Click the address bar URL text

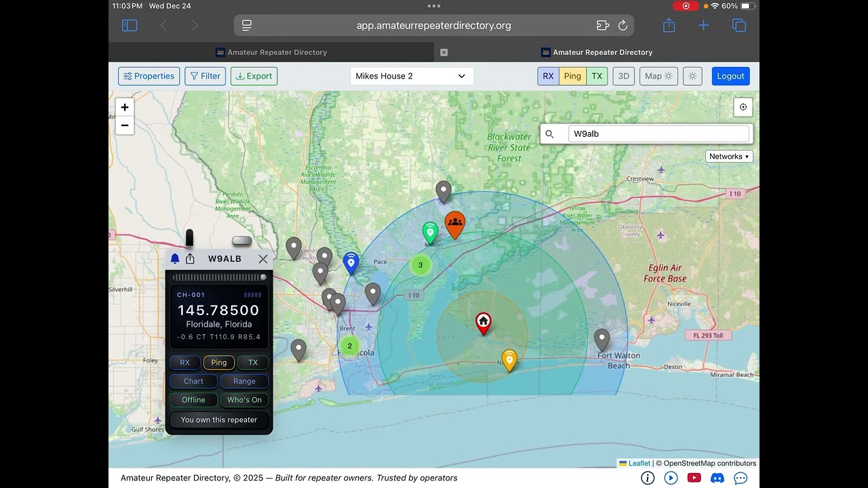click(x=434, y=26)
